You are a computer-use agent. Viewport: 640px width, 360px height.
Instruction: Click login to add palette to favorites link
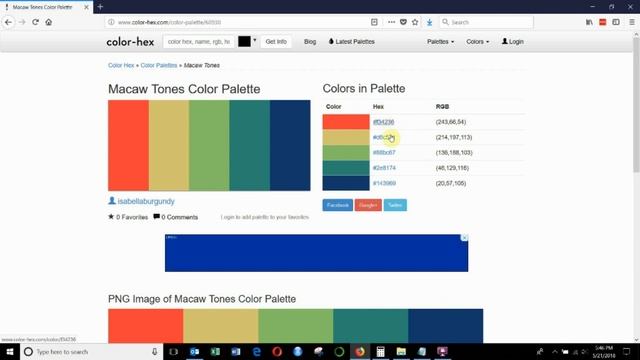[x=265, y=217]
